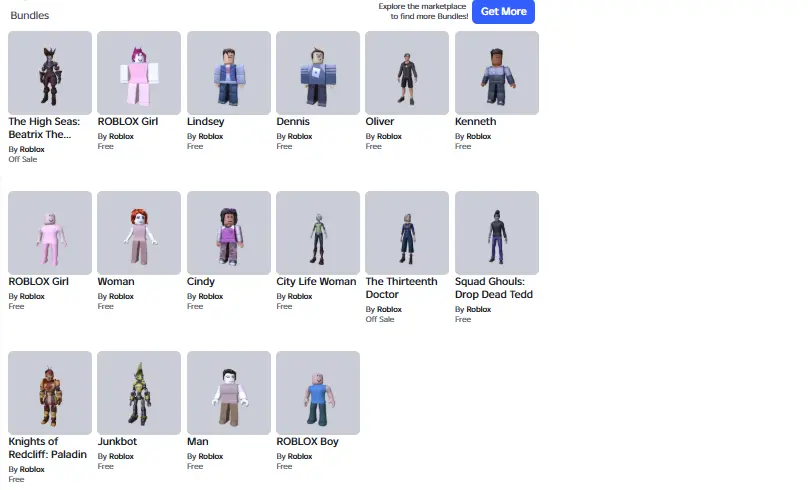This screenshot has height=490, width=808.
Task: Select the Dennis avatar thumbnail
Action: 318,73
